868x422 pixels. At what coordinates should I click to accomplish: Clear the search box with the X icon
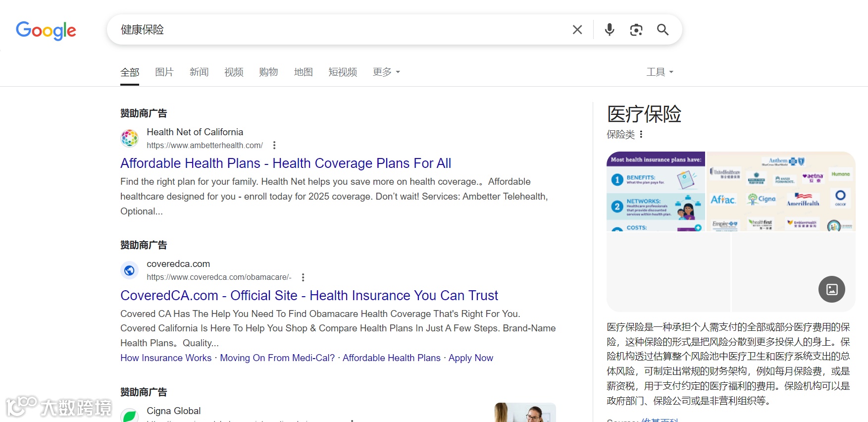(x=577, y=30)
